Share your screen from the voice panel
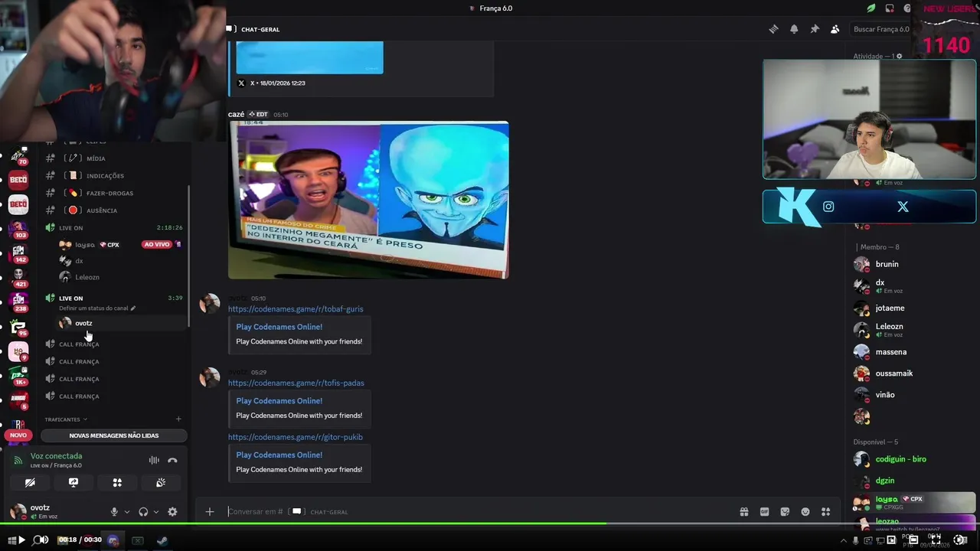The height and width of the screenshot is (551, 980). (x=73, y=483)
